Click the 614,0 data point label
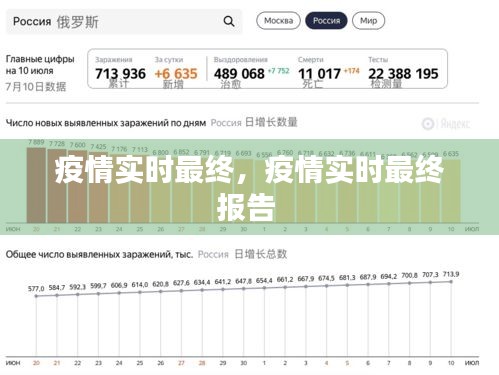Screen dimensions: 499x375 140,285
